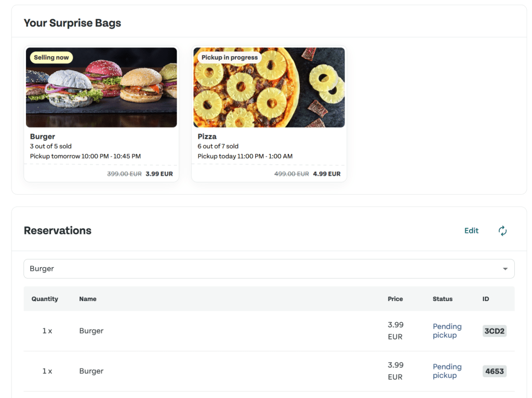Select the Burger bag title
The height and width of the screenshot is (398, 532).
pyautogui.click(x=43, y=136)
